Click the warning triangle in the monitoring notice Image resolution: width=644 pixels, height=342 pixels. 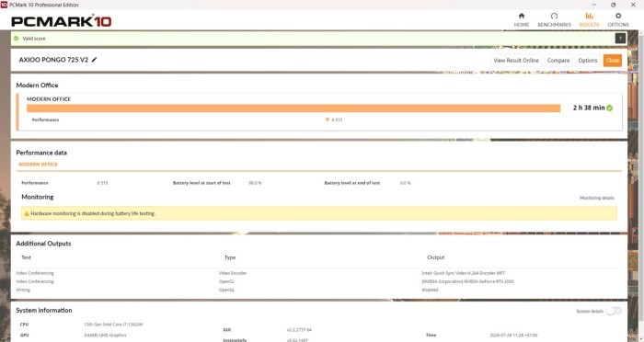[27, 213]
